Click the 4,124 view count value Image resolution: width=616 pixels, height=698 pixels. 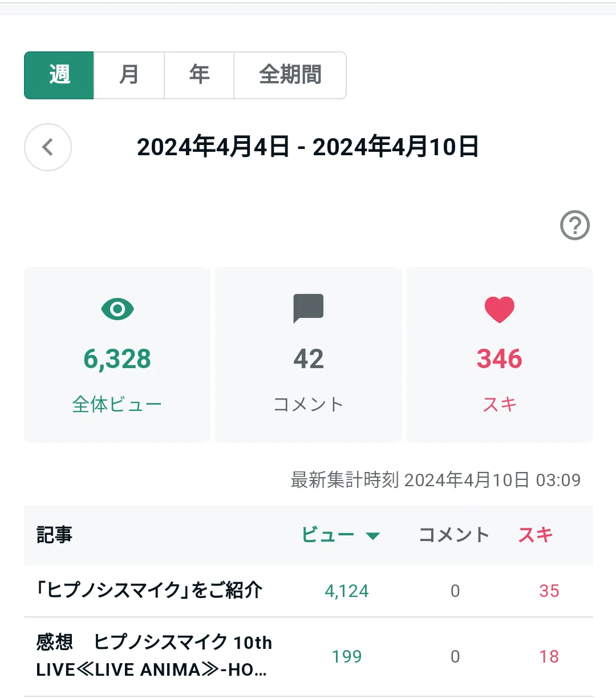coord(347,591)
